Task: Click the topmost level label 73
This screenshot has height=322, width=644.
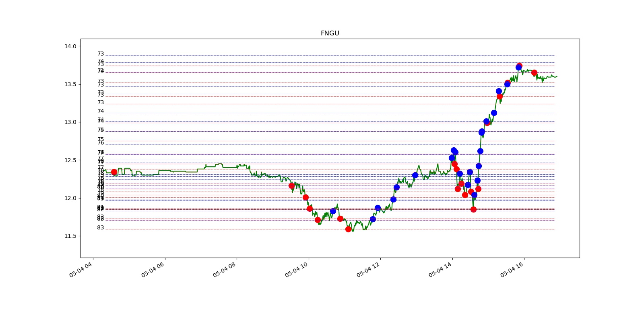Action: (x=101, y=54)
